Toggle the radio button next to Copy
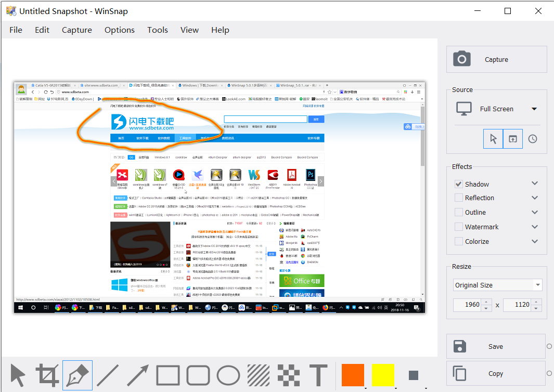This screenshot has width=554, height=392. pyautogui.click(x=549, y=373)
